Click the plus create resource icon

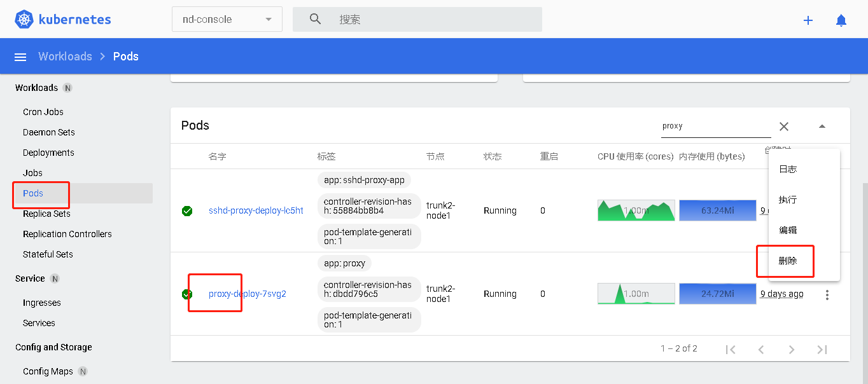point(808,20)
